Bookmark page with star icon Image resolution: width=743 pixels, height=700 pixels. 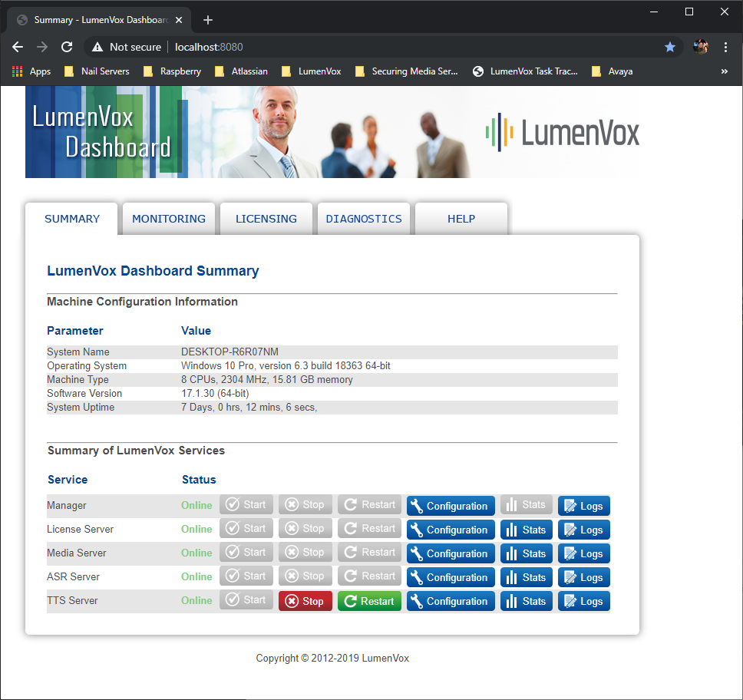[x=669, y=47]
